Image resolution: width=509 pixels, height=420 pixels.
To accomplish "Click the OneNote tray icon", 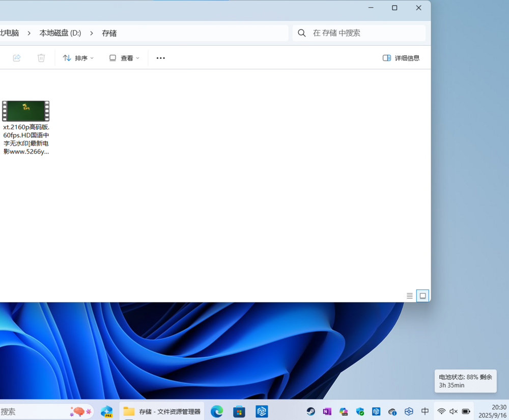I will (x=327, y=411).
